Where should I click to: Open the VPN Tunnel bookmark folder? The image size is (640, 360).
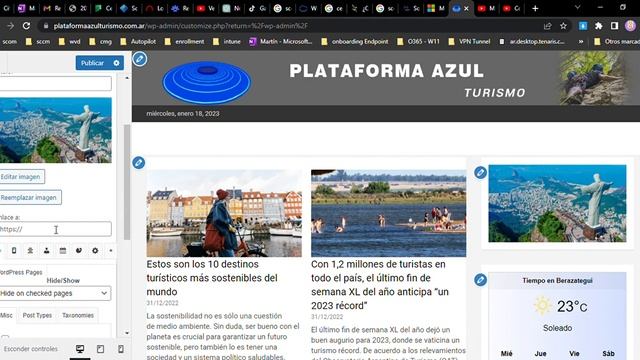[469, 41]
